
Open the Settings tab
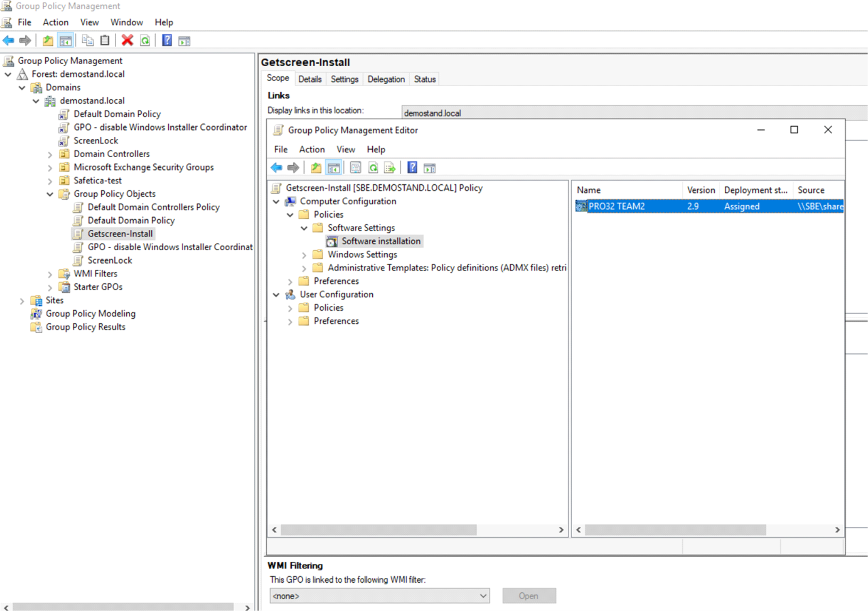pyautogui.click(x=344, y=79)
